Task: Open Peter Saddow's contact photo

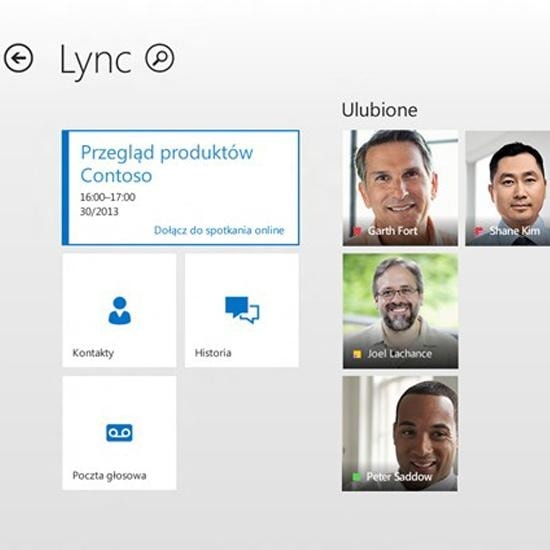Action: pos(400,434)
